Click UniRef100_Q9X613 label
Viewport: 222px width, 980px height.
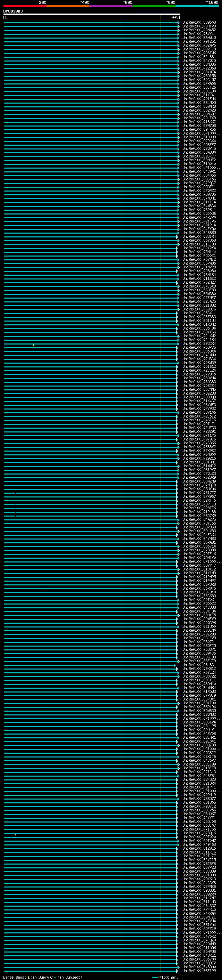199,879
